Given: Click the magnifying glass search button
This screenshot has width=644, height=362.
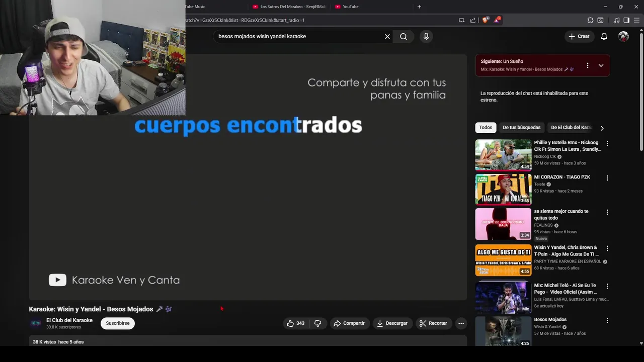Looking at the screenshot, I should pyautogui.click(x=404, y=36).
